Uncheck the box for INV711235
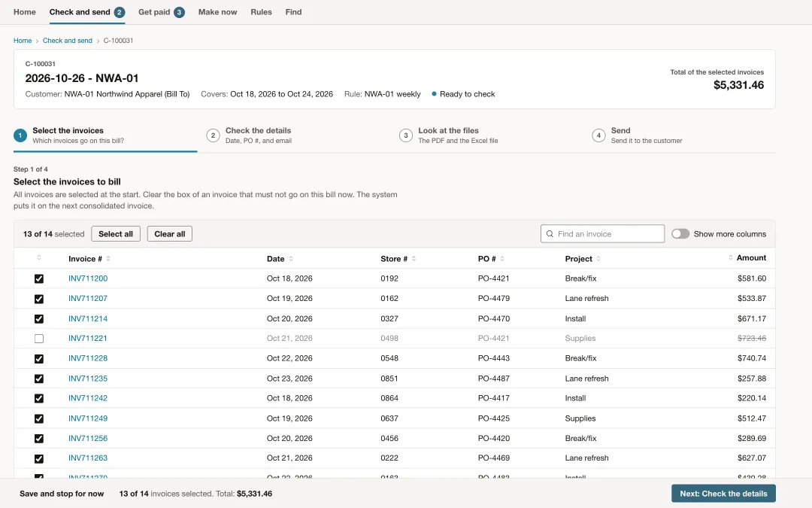This screenshot has width=812, height=508. coord(39,379)
